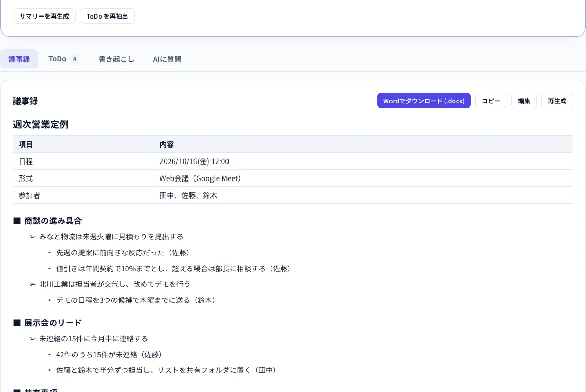Click the date cell 2026/10/16(金) 12:00

pos(363,161)
